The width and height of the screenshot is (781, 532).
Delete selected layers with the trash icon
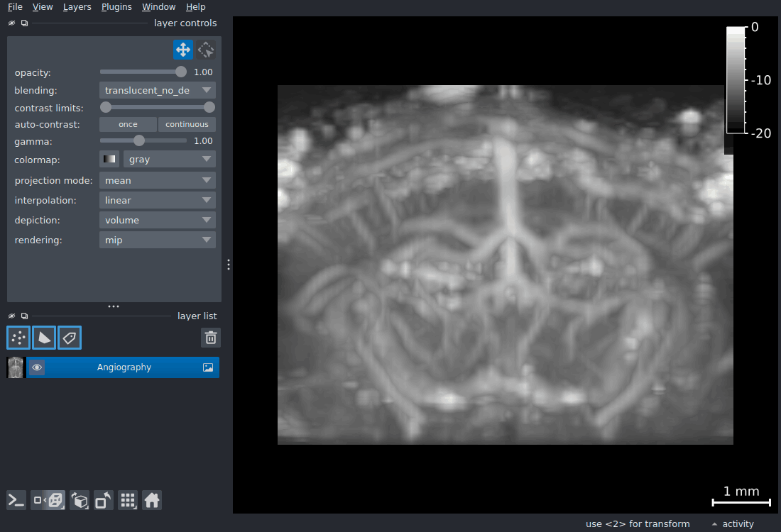(211, 338)
